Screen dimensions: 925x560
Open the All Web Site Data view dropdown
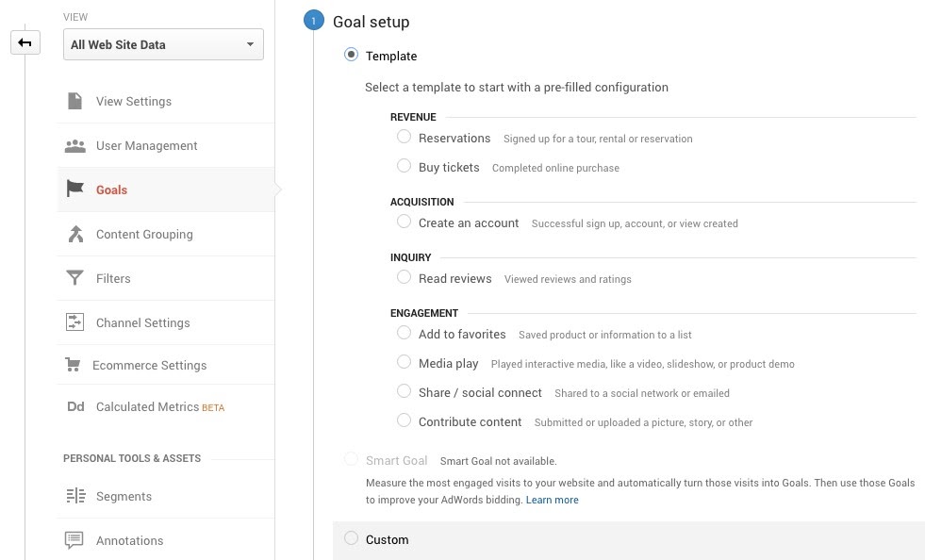pos(162,44)
